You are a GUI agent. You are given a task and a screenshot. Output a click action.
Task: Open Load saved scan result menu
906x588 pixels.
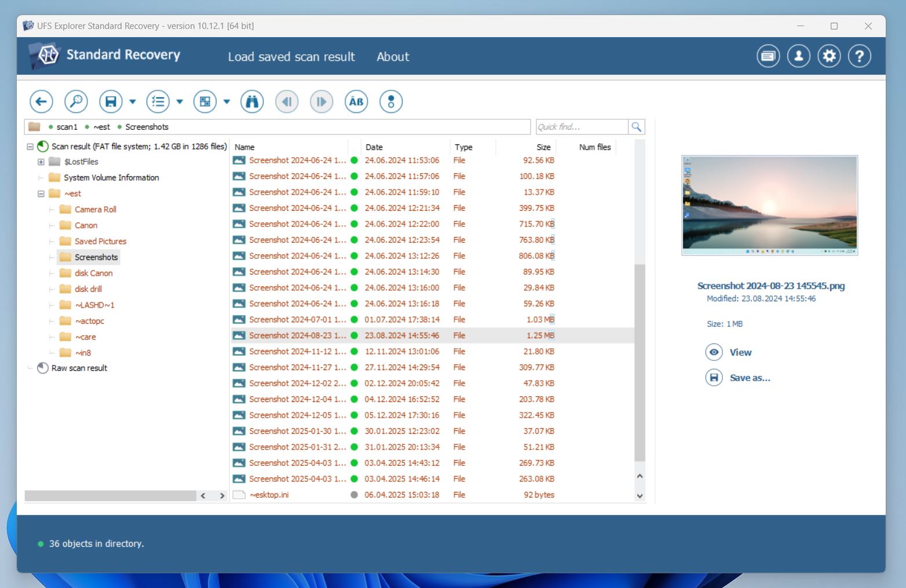[x=291, y=57]
